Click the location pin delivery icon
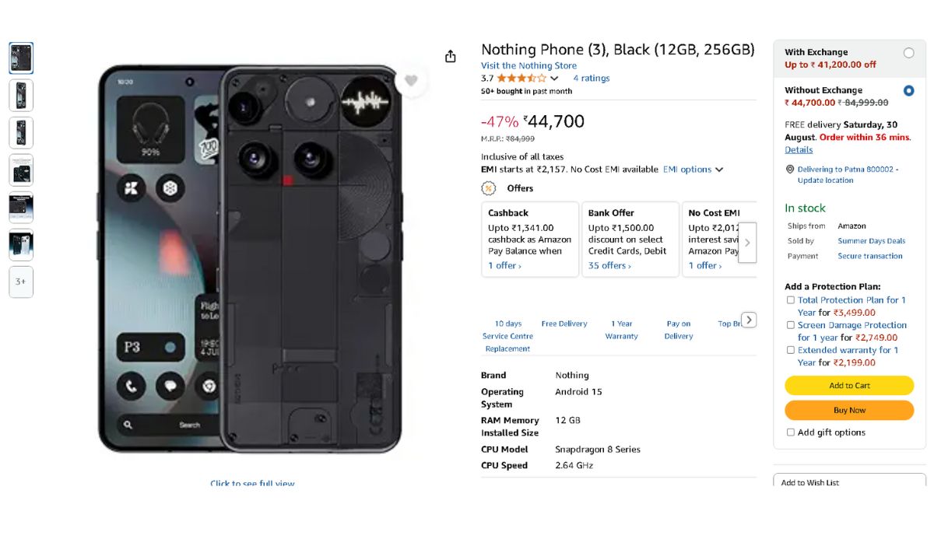Image resolution: width=934 pixels, height=560 pixels. click(x=789, y=169)
